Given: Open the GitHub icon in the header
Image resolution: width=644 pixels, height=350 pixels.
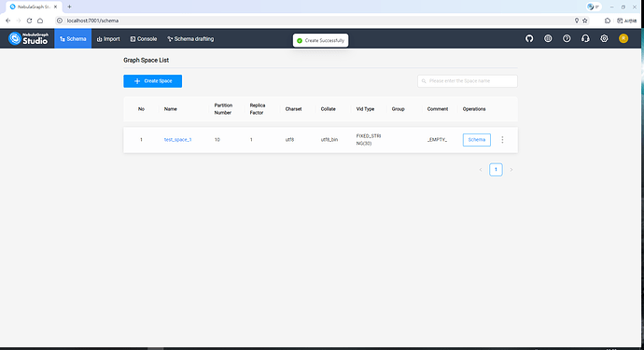Looking at the screenshot, I should point(529,38).
